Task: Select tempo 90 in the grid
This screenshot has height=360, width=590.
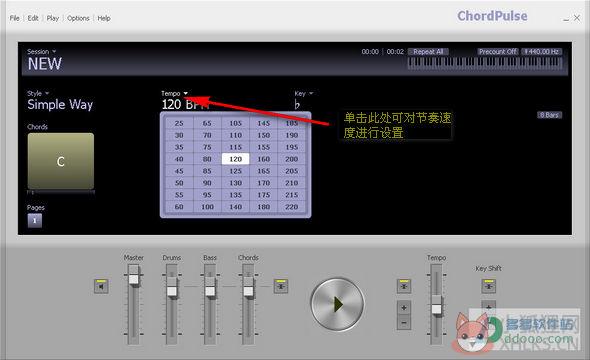Action: coord(207,183)
